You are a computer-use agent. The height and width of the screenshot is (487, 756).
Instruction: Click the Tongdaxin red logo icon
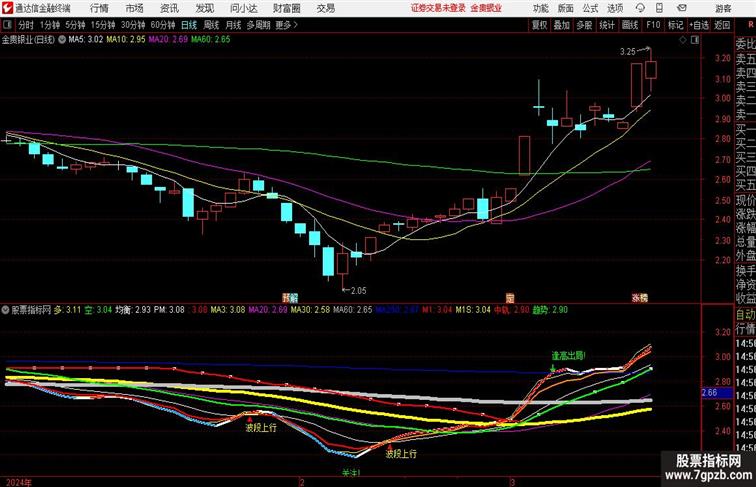[x=7, y=8]
